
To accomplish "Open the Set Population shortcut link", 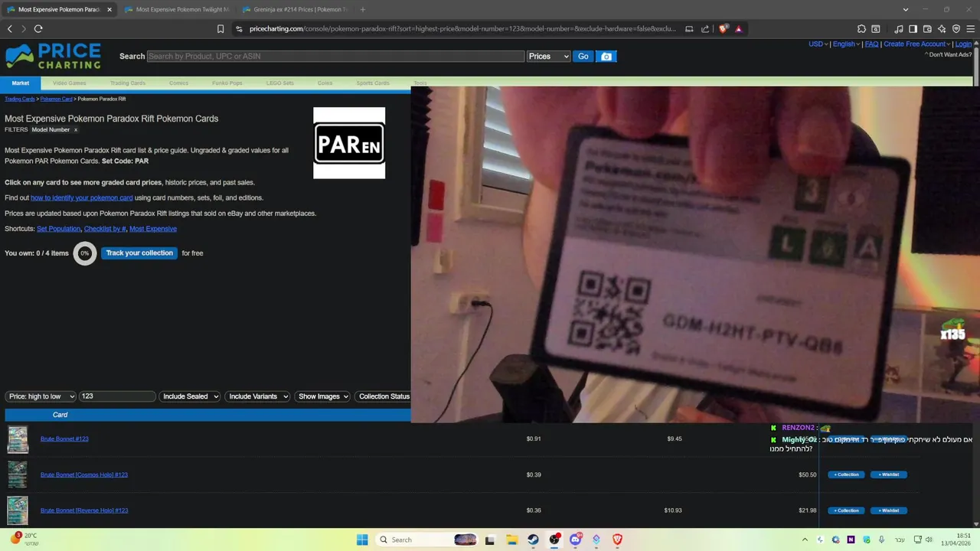I will 58,229.
